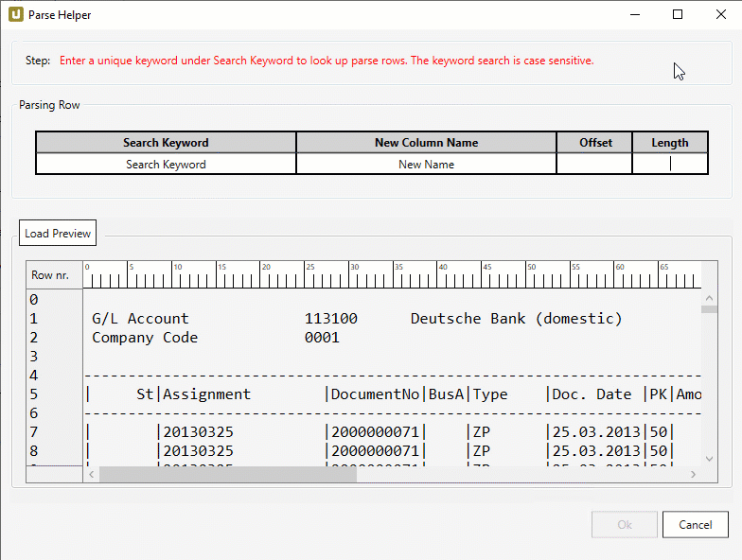Click '20130325' in row 7
This screenshot has width=742, height=560.
199,431
